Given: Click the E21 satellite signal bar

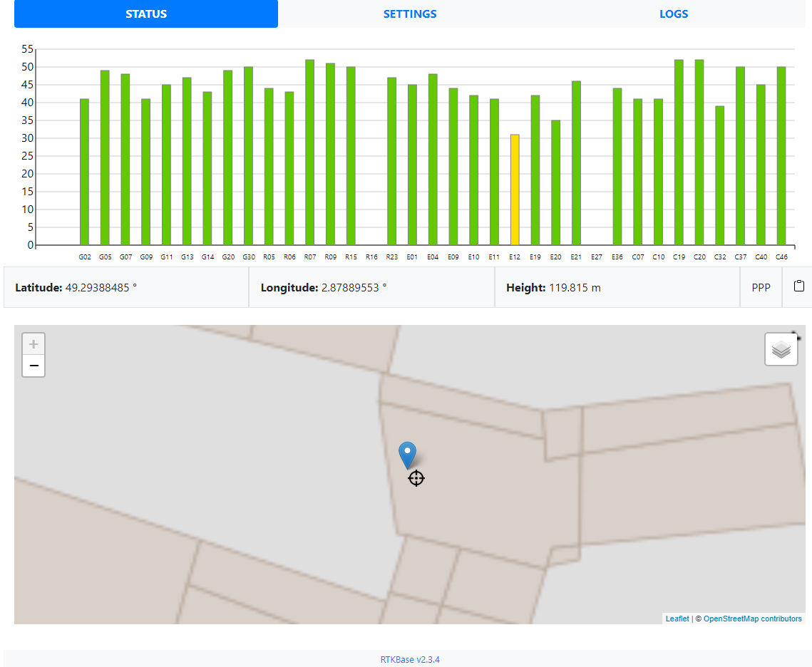Looking at the screenshot, I should [576, 163].
